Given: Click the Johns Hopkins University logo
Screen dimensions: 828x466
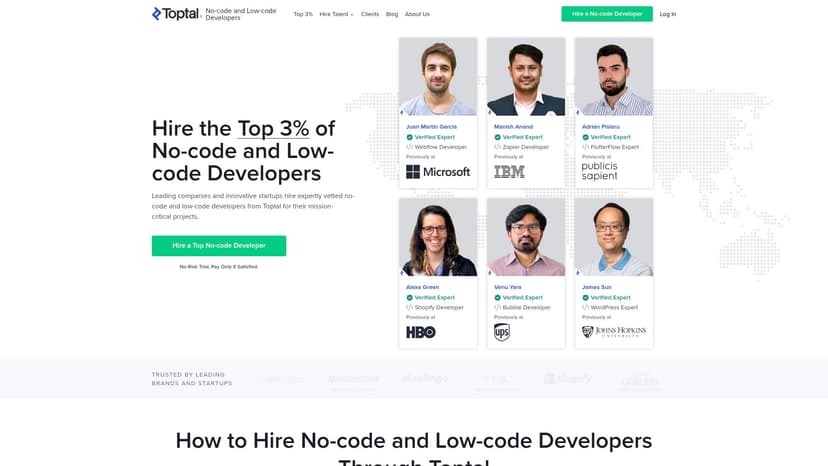Looking at the screenshot, I should [614, 332].
